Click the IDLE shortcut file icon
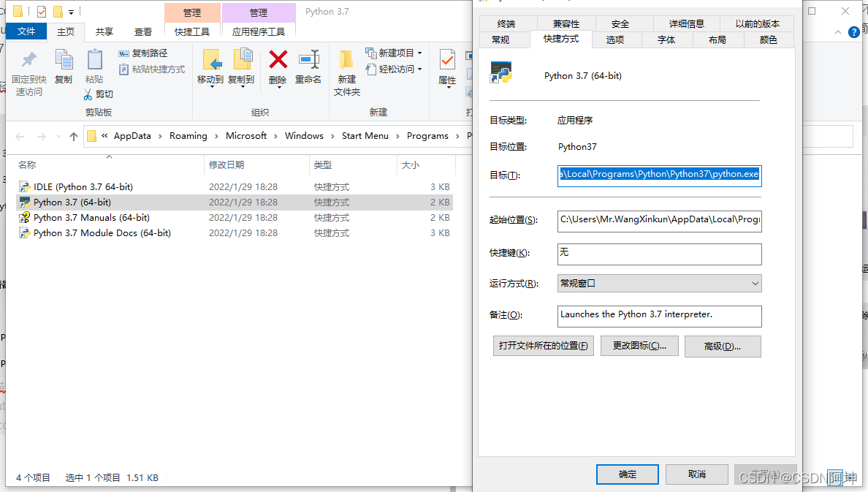 pos(24,186)
